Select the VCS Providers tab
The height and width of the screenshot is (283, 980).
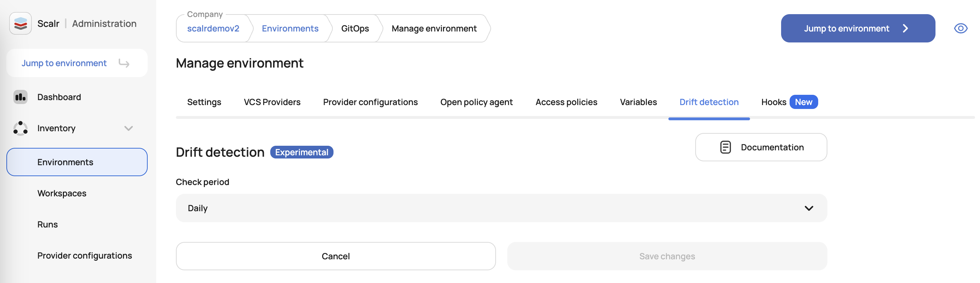pos(272,102)
